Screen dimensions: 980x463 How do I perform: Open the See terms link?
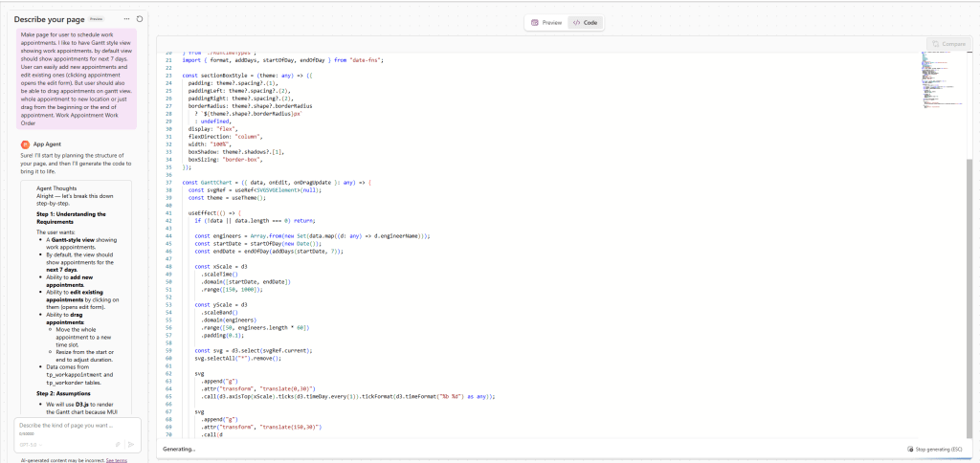tap(116, 460)
